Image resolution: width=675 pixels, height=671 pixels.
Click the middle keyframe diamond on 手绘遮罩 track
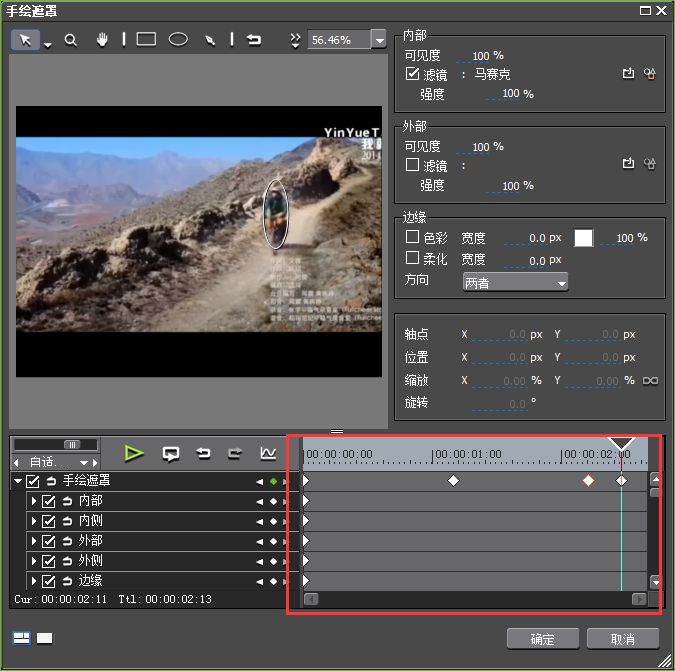(453, 481)
